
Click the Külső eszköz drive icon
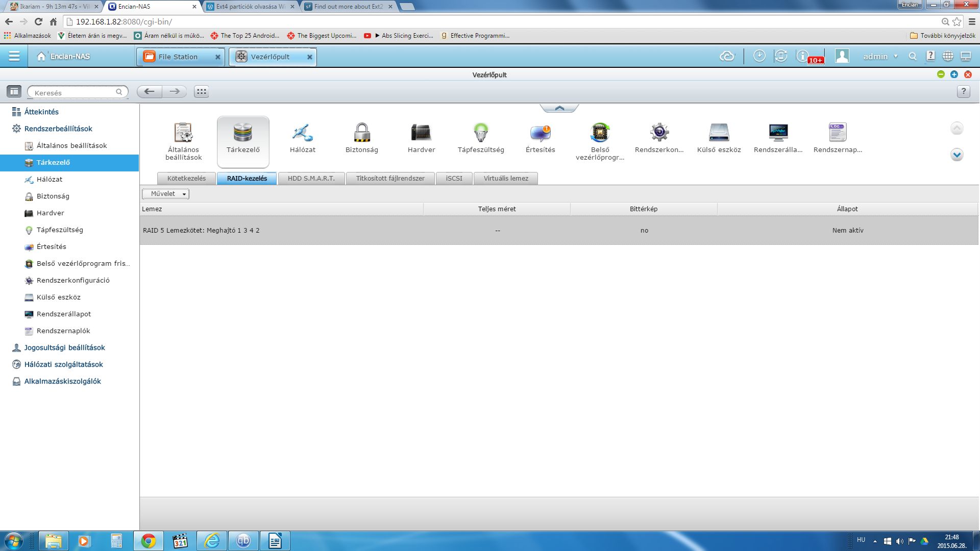pos(719,133)
